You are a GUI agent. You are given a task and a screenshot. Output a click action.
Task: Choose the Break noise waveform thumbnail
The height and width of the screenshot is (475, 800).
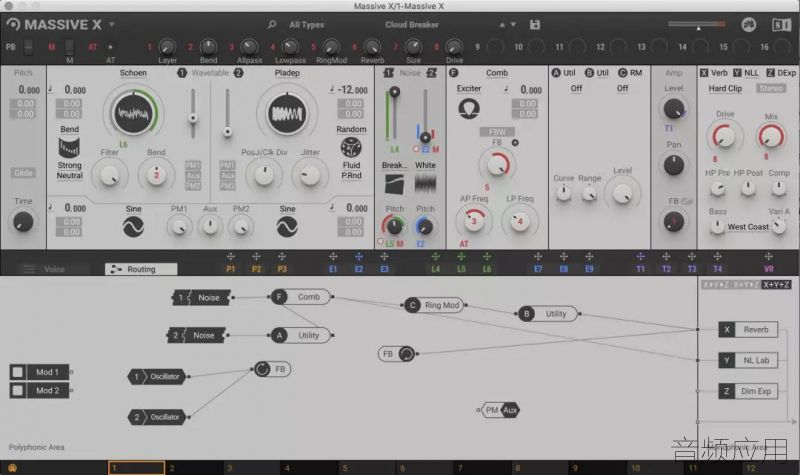[x=394, y=184]
